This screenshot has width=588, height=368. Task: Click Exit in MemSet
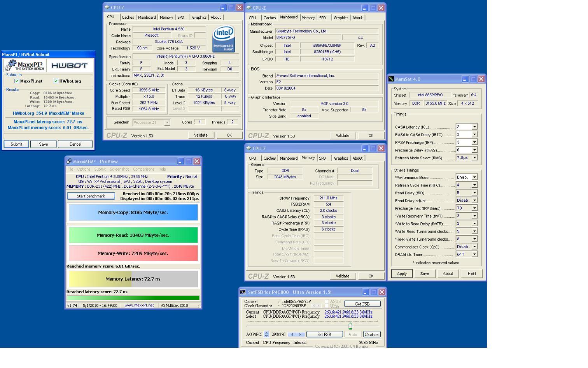pyautogui.click(x=471, y=273)
